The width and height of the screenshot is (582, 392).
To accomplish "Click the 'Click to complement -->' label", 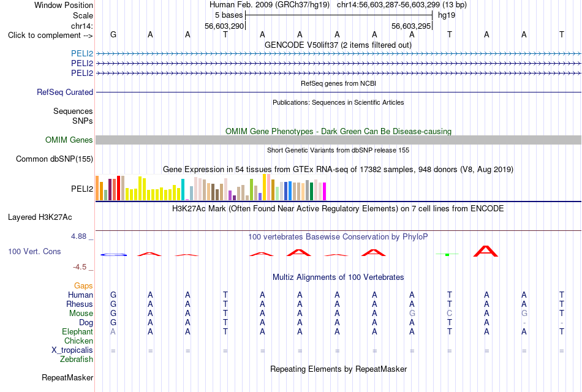I will [50, 36].
